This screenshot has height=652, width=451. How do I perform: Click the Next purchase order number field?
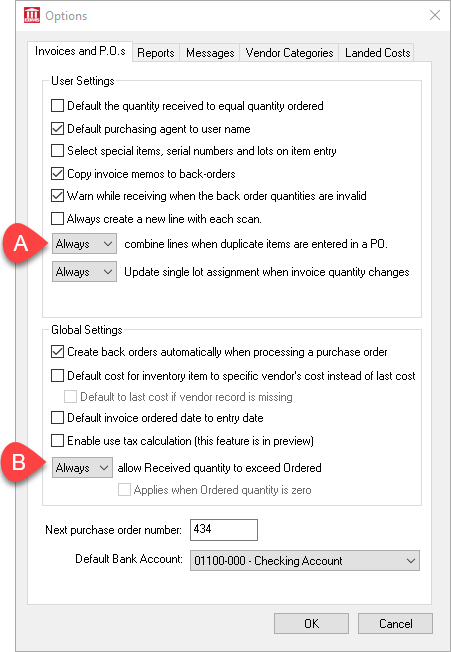pos(224,530)
